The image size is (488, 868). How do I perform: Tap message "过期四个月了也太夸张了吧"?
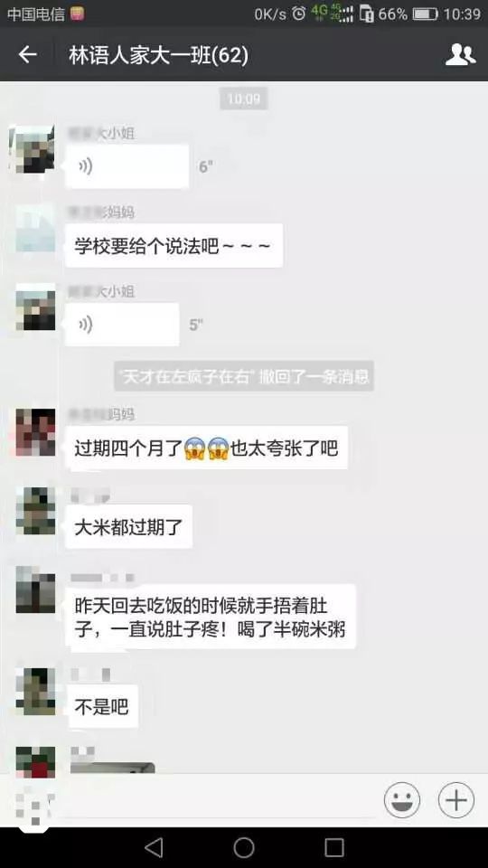click(206, 448)
